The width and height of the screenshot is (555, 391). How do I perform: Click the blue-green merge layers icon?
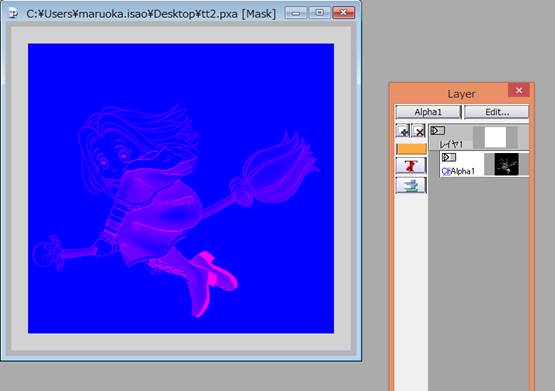point(411,185)
